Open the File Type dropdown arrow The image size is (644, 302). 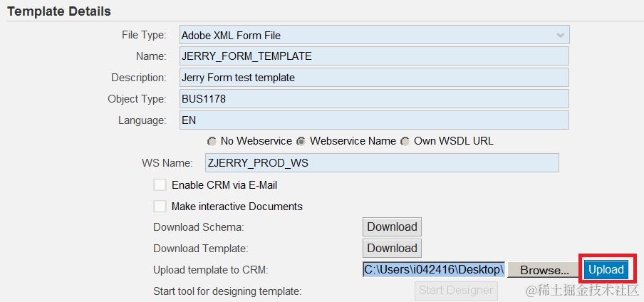[560, 36]
